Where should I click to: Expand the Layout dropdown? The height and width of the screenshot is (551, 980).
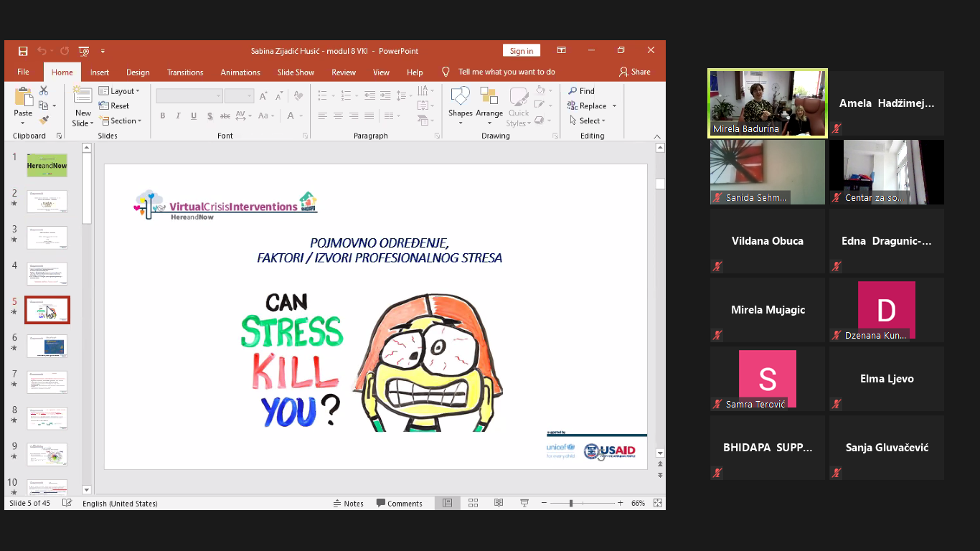(x=119, y=91)
